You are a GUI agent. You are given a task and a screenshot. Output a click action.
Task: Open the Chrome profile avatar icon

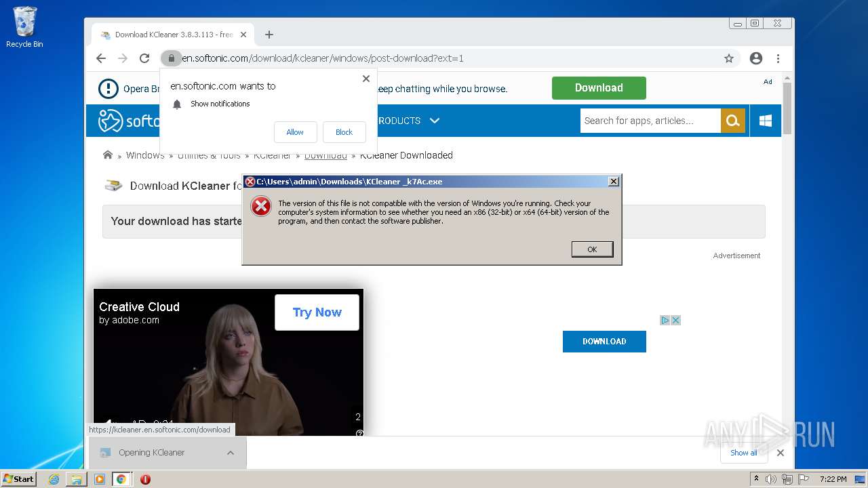(x=756, y=58)
